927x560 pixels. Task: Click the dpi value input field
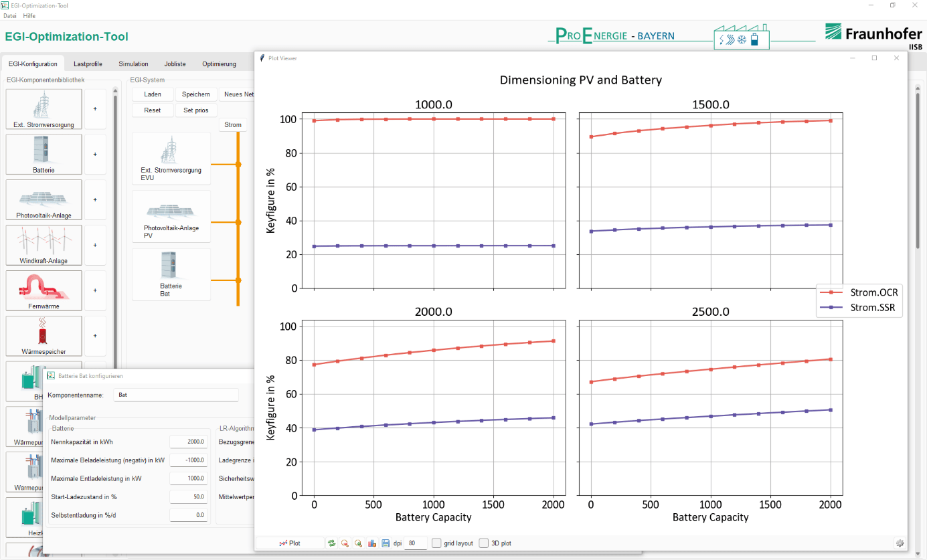click(415, 543)
